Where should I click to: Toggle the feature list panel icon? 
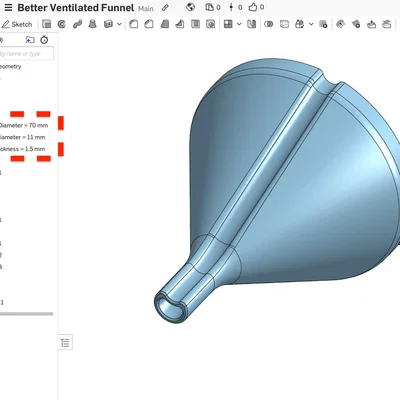point(65,342)
